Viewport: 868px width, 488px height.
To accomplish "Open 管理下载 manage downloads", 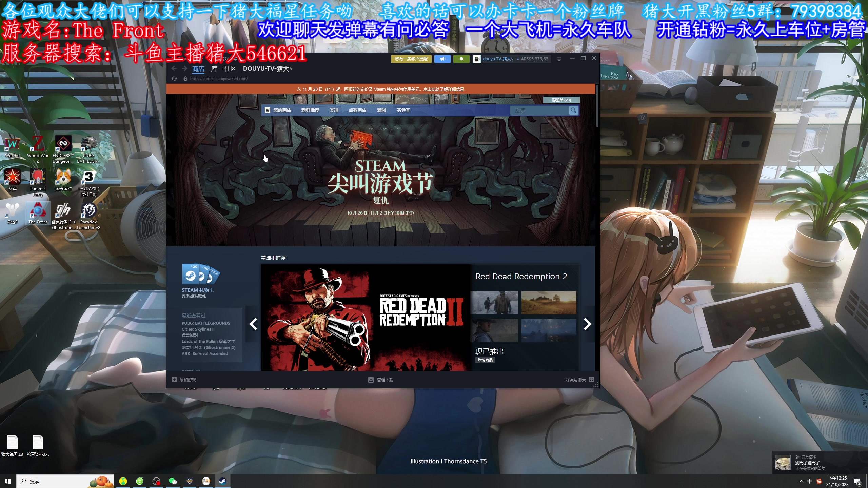I will click(x=381, y=380).
